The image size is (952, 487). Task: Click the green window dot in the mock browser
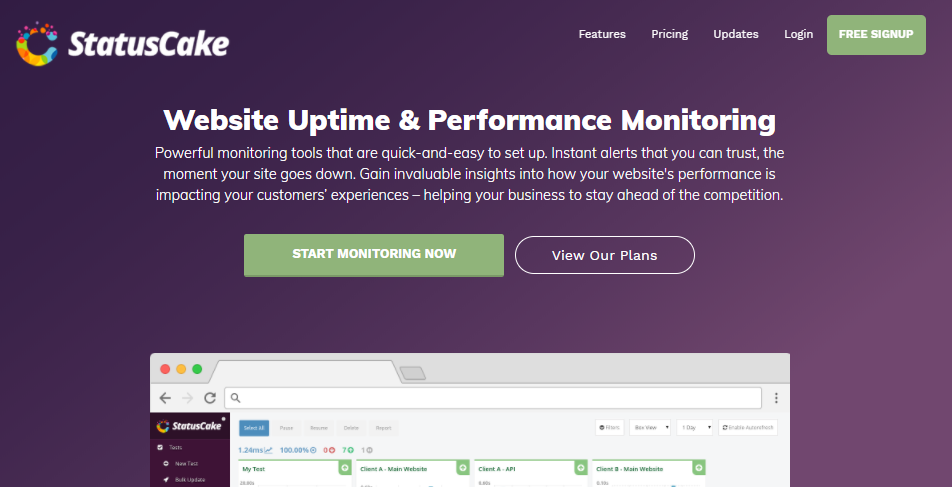[197, 369]
